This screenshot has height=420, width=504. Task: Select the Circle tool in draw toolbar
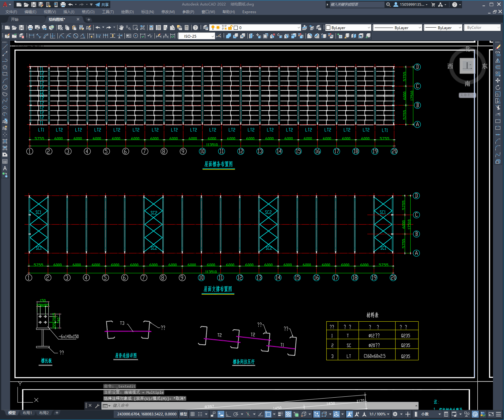pyautogui.click(x=5, y=87)
